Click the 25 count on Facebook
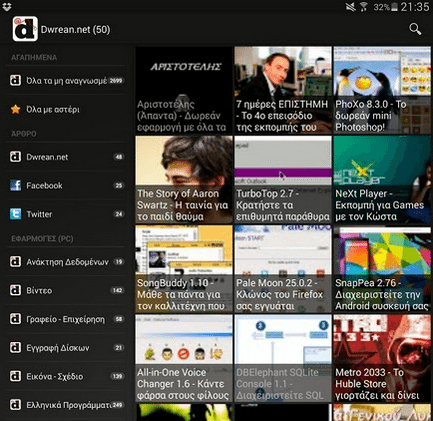The height and width of the screenshot is (421, 433). (x=119, y=186)
